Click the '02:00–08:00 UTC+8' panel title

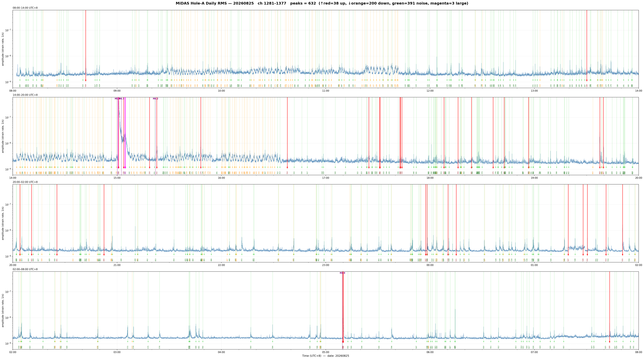[x=25, y=269]
